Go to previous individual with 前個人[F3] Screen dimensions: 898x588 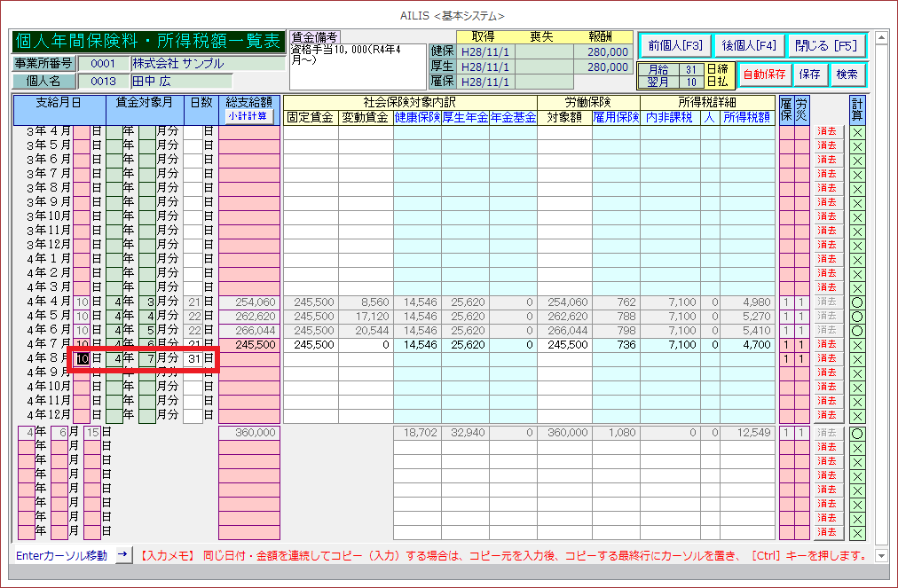(674, 45)
